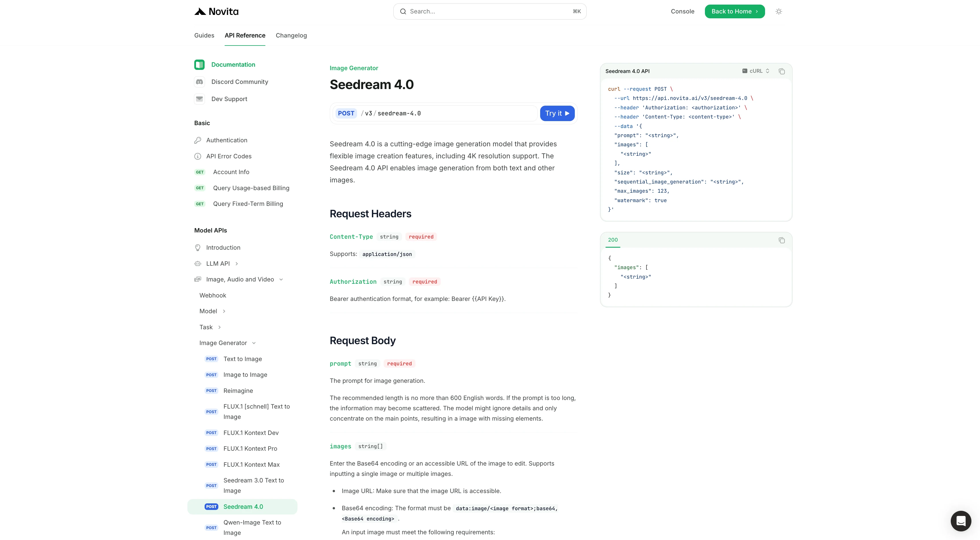Click the Novita logo
The height and width of the screenshot is (540, 980).
[x=216, y=11]
